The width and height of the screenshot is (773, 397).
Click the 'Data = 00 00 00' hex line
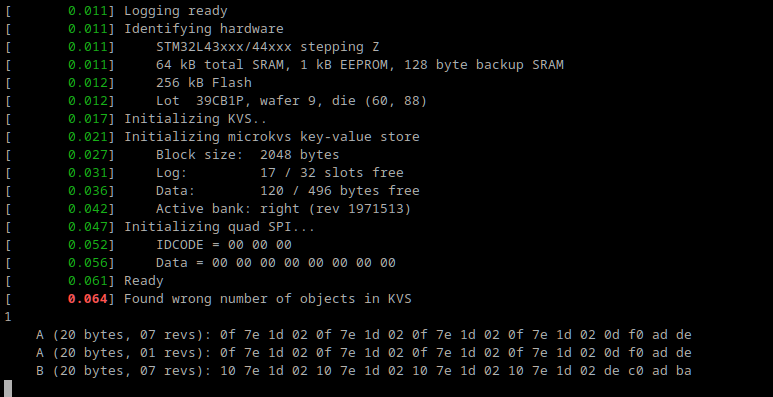[x=276, y=263]
